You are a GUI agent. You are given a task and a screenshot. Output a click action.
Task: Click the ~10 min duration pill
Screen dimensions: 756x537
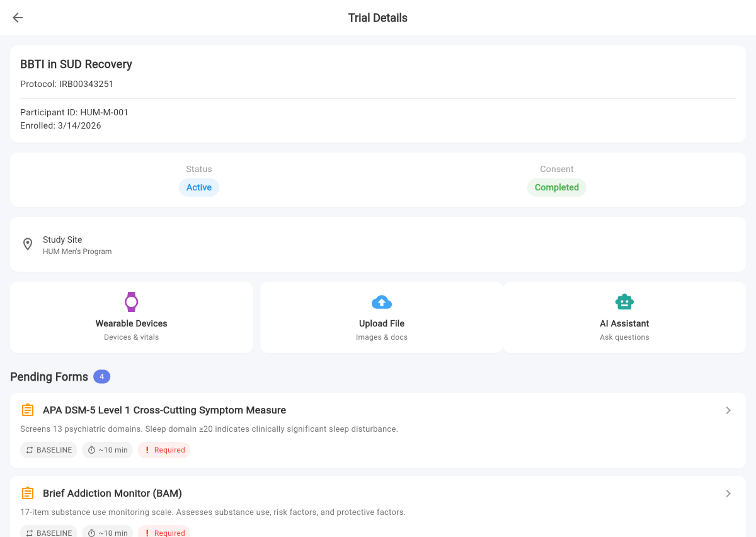(107, 450)
